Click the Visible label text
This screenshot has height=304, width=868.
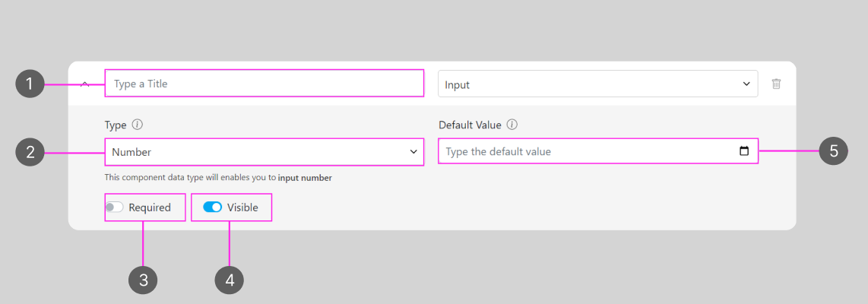[242, 207]
